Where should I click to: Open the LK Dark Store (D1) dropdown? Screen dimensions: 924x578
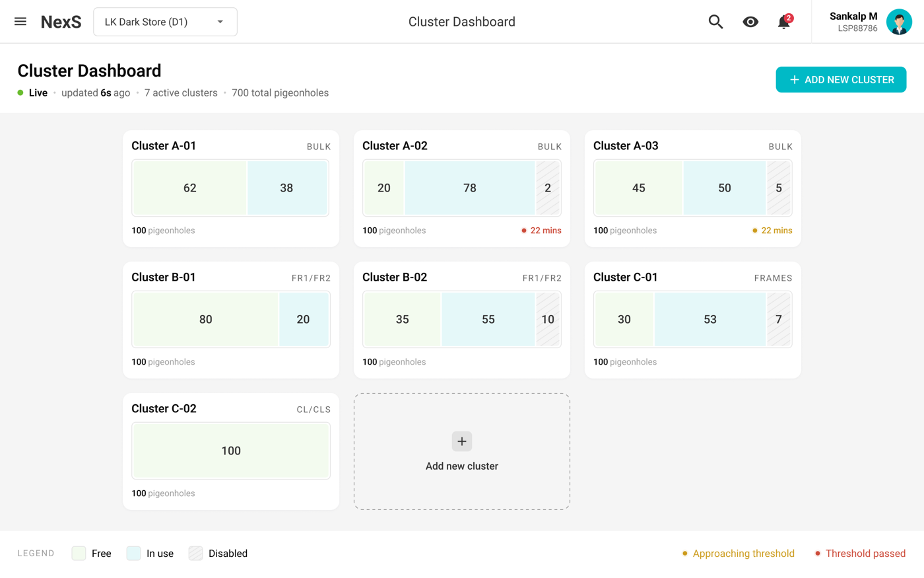point(165,22)
